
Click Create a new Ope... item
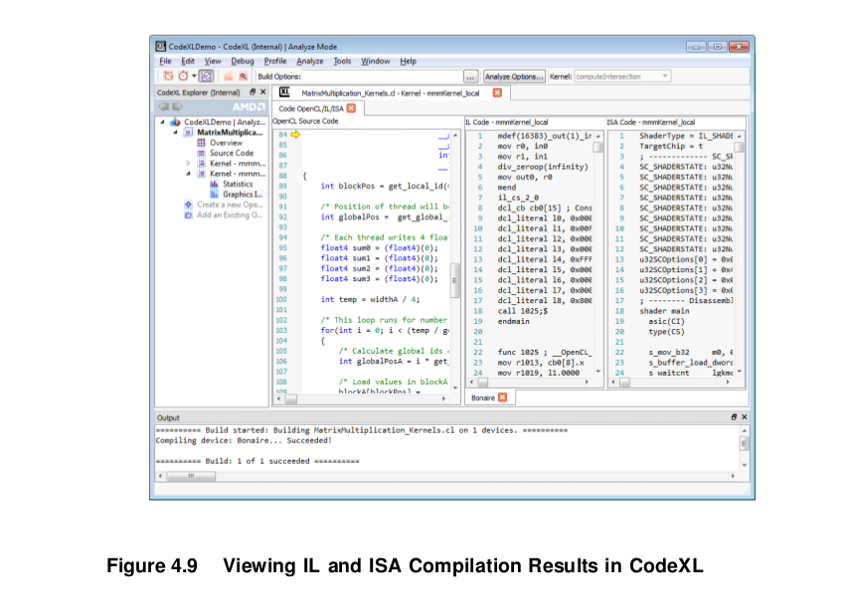coord(230,205)
